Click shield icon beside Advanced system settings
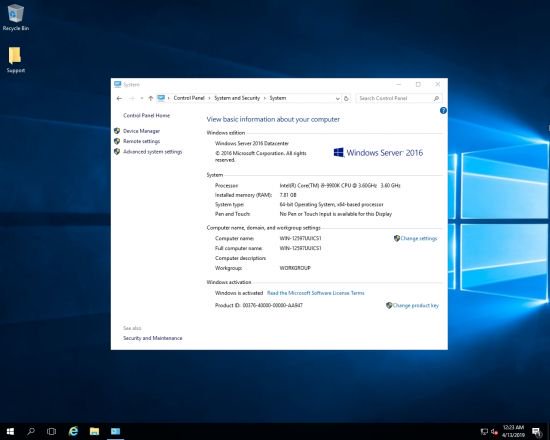 [117, 152]
